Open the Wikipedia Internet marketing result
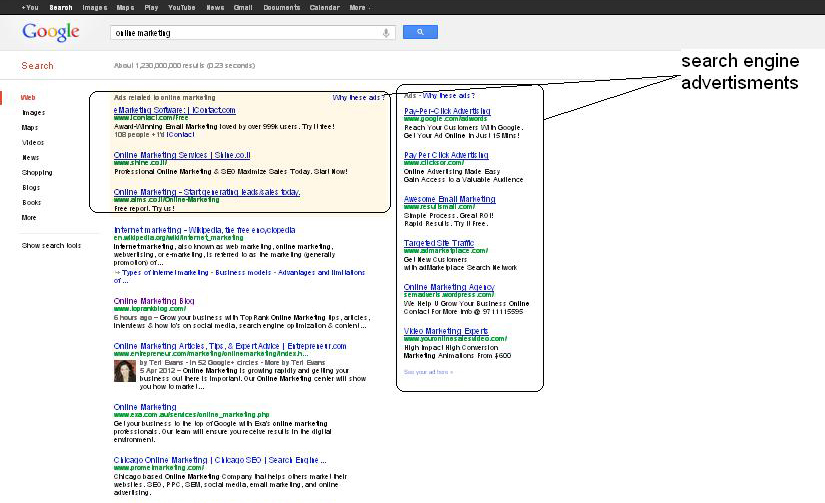The width and height of the screenshot is (825, 503). pos(204,230)
